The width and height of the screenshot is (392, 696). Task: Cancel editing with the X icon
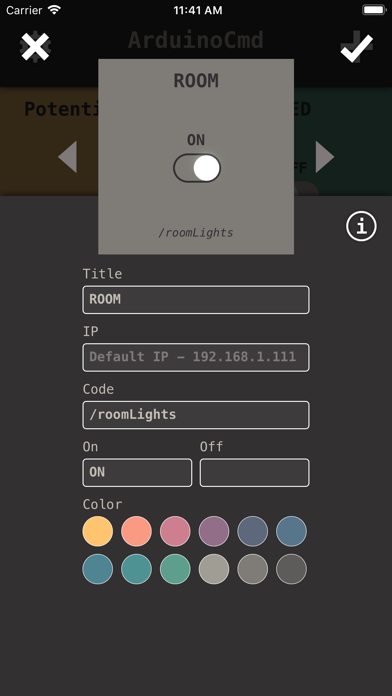pyautogui.click(x=35, y=47)
